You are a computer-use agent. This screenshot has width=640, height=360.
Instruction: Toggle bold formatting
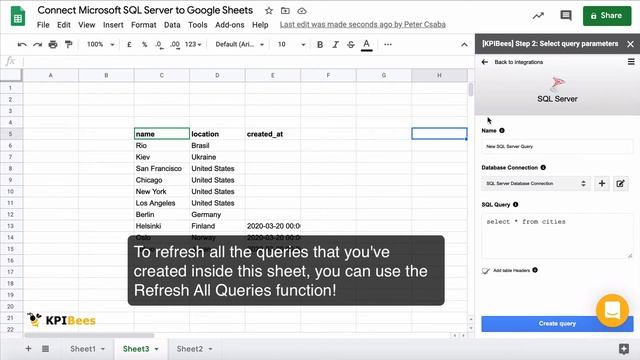[320, 44]
